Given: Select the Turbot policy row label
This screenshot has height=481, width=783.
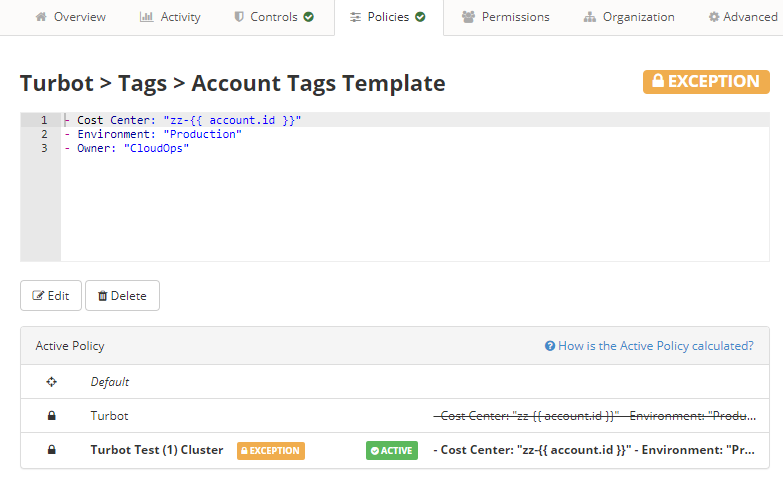Looking at the screenshot, I should pyautogui.click(x=109, y=416).
